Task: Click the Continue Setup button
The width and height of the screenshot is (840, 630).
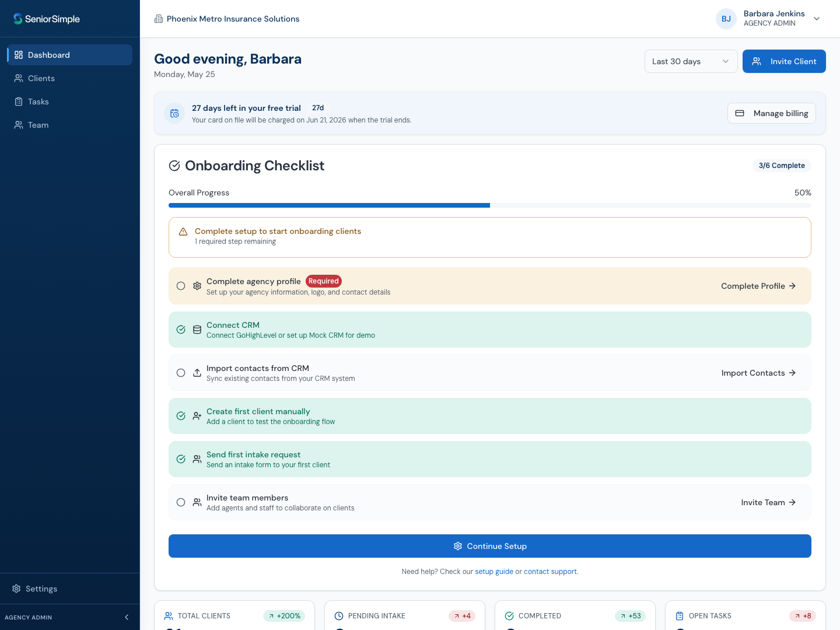Action: coord(490,546)
